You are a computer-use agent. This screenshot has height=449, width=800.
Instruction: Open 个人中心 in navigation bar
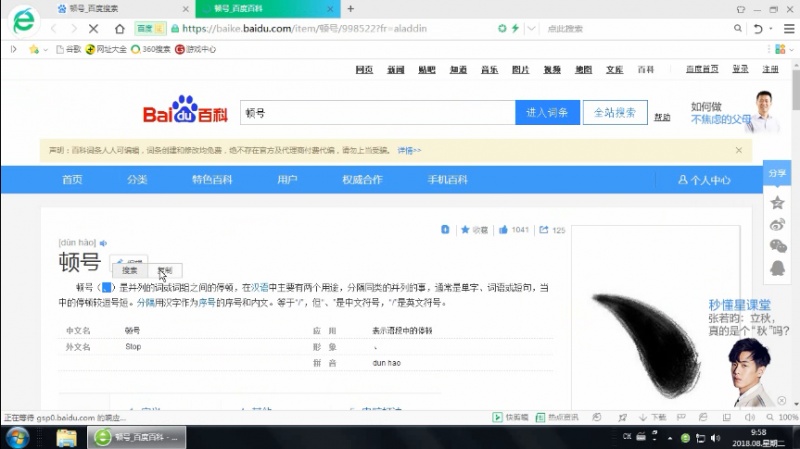704,180
